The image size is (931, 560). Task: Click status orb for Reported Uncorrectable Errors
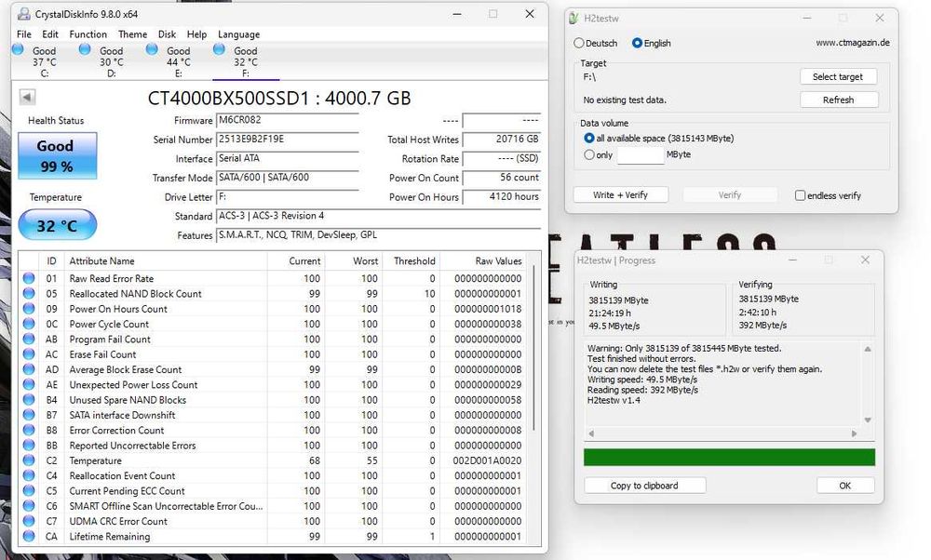[x=29, y=445]
